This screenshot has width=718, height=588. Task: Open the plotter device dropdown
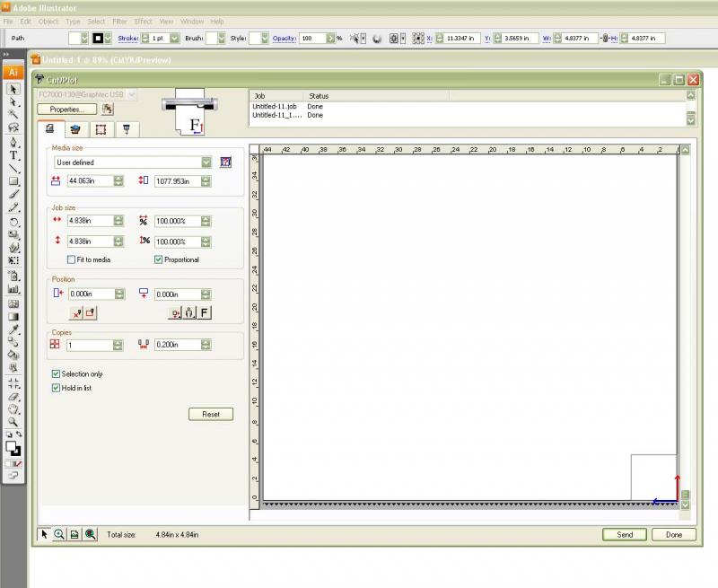[x=131, y=95]
